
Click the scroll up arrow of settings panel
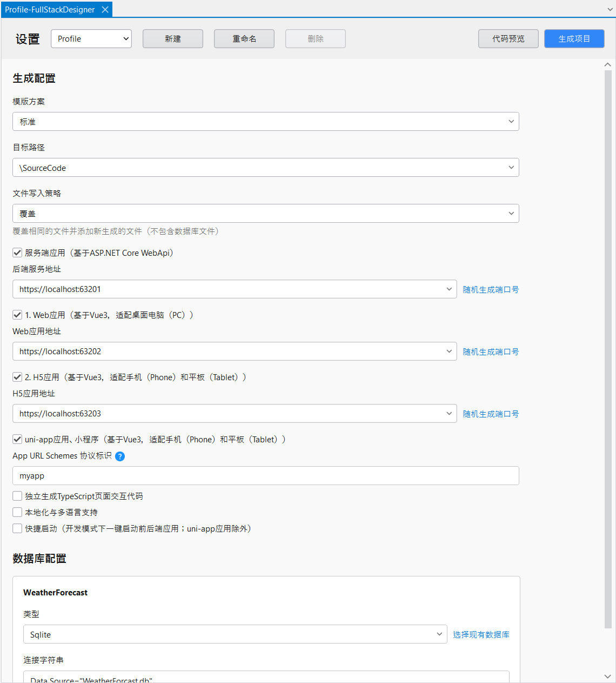coord(608,65)
